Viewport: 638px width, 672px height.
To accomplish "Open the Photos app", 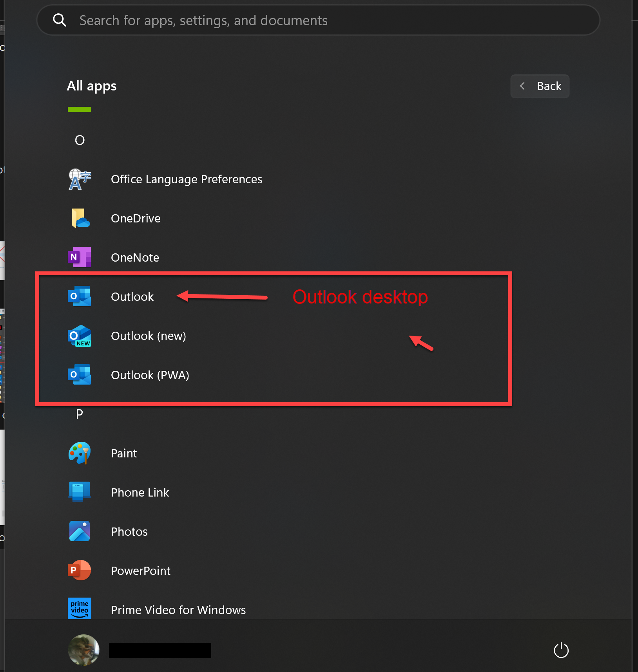I will tap(129, 531).
